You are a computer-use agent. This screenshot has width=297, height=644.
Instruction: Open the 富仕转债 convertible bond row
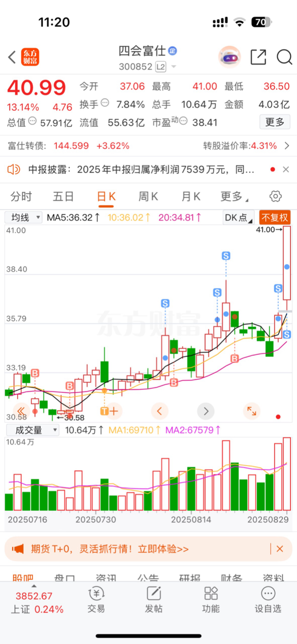pos(148,146)
